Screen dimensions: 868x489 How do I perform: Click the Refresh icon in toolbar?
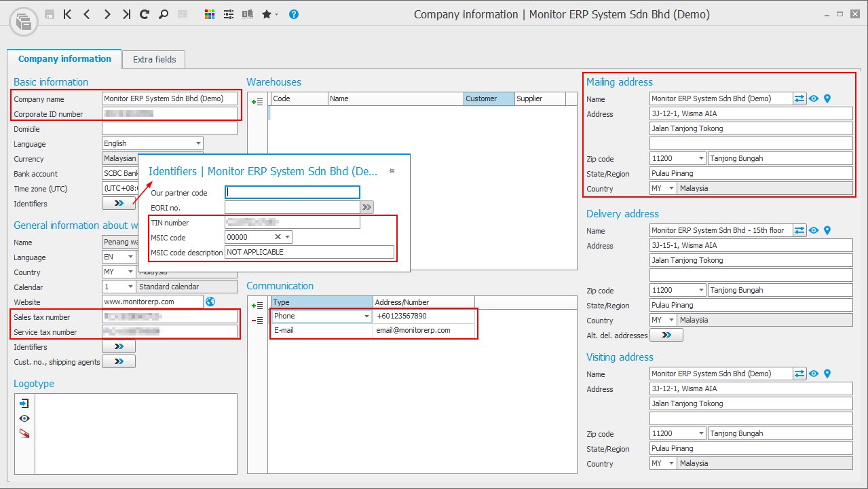point(144,14)
